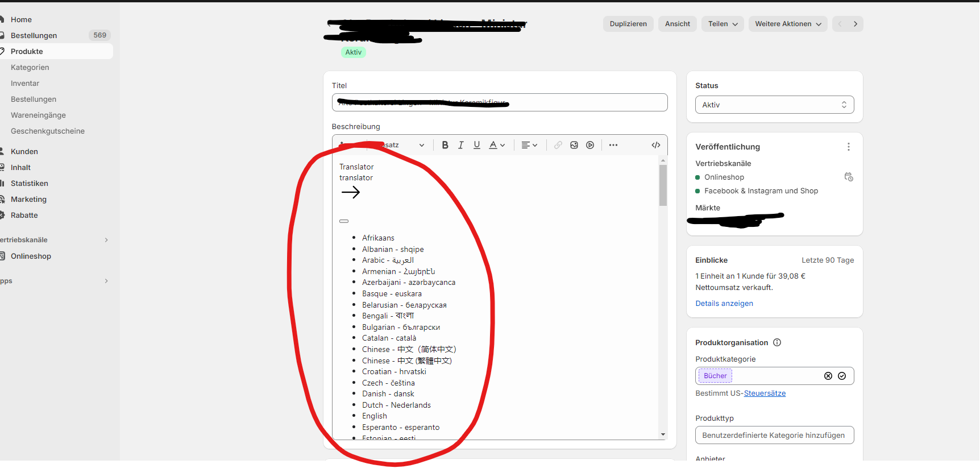Click the green Aktiv status badge
This screenshot has width=980, height=468.
point(353,52)
